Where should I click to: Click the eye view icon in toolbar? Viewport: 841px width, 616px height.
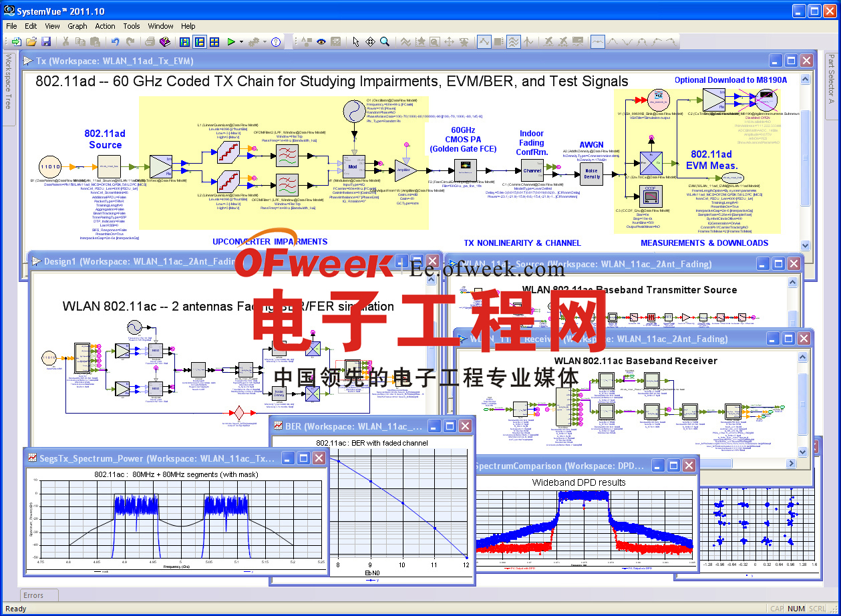[321, 41]
